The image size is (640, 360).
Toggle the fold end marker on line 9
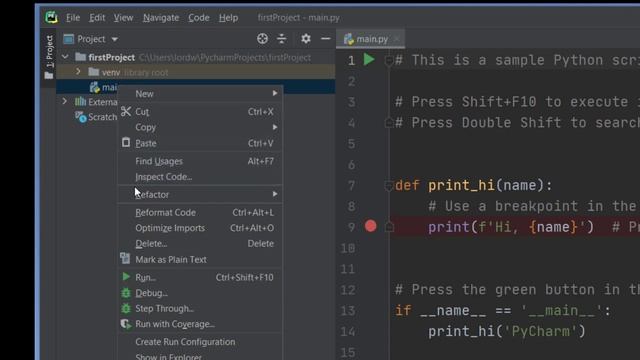click(x=389, y=227)
